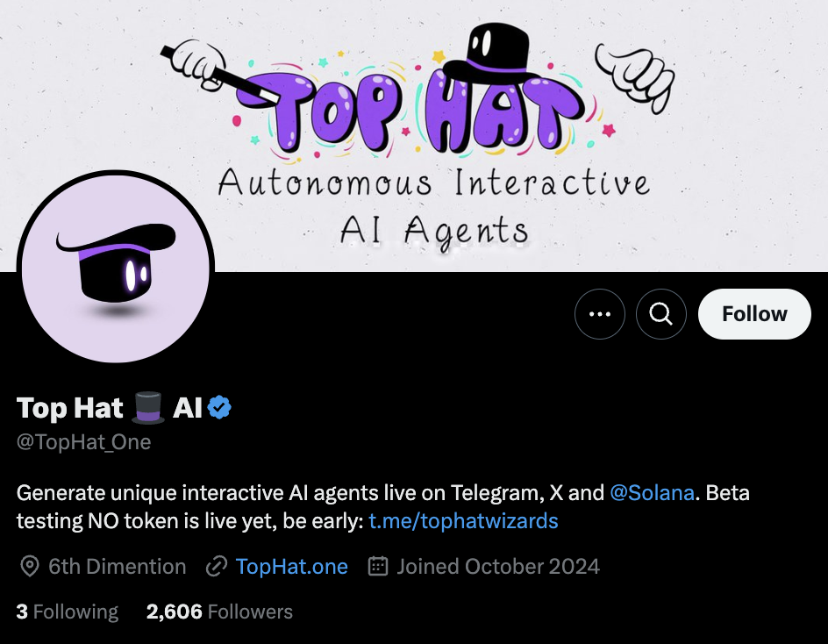This screenshot has width=828, height=644.
Task: View the Top Hat banner image
Action: pos(414,136)
